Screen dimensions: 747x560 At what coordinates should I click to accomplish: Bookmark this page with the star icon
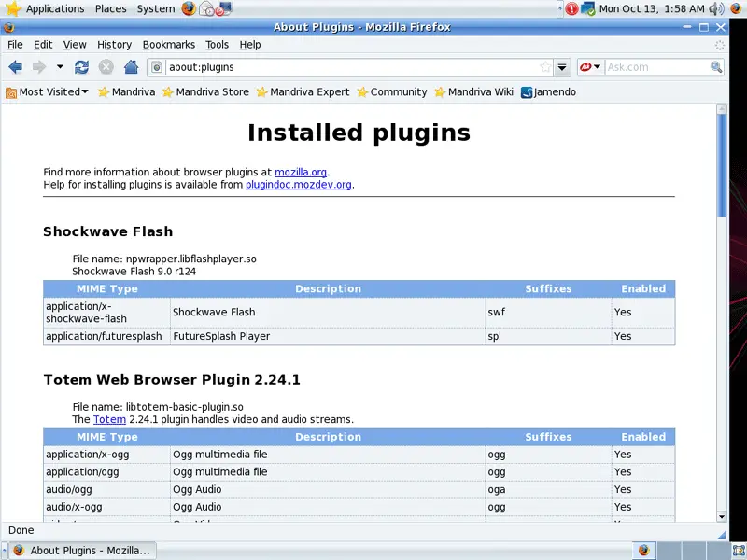[x=545, y=67]
